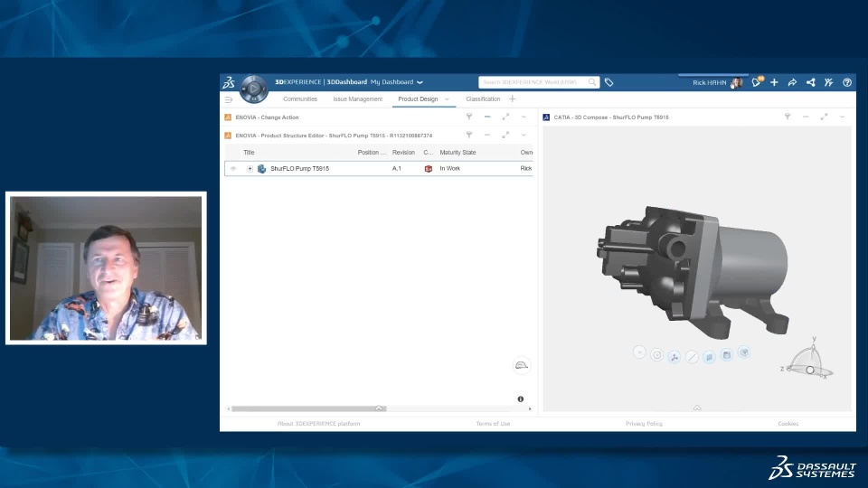Click the red CAD format icon in row

pos(428,168)
